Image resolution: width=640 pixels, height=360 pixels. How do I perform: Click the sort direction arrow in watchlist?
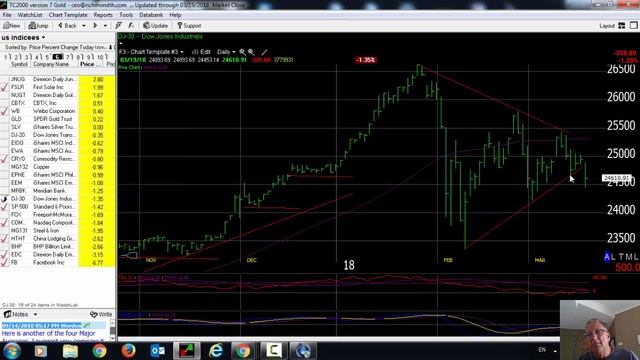tap(110, 47)
